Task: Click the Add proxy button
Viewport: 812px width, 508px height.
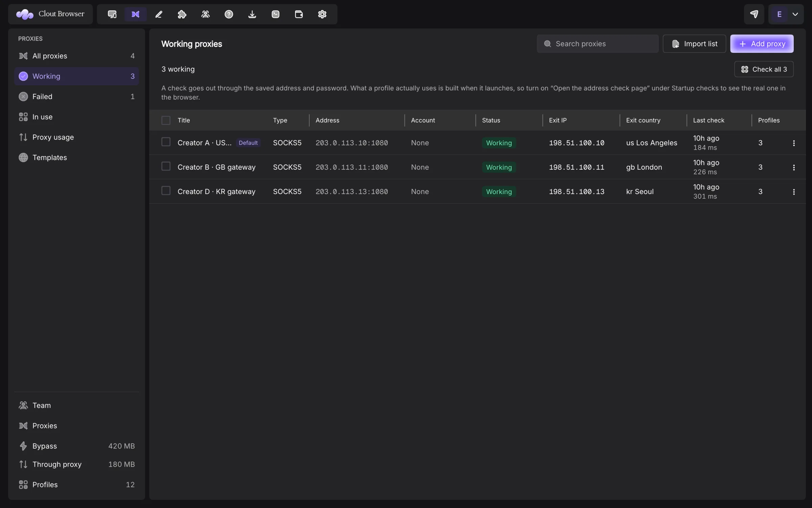Action: click(762, 44)
